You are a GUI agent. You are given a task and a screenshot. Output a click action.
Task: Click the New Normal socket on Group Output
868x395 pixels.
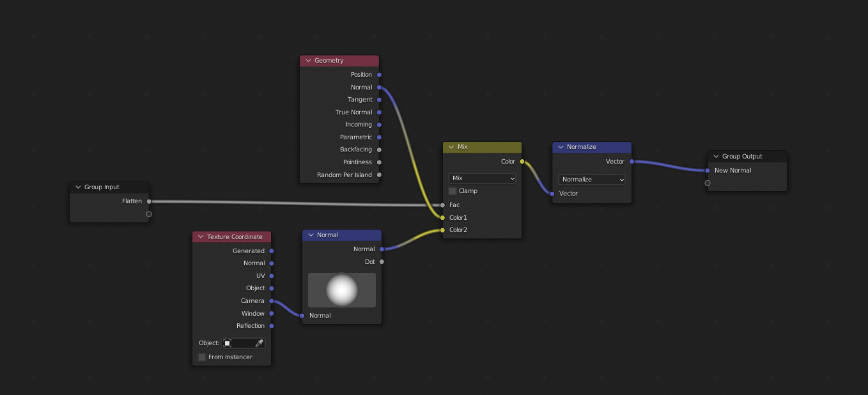click(x=708, y=171)
